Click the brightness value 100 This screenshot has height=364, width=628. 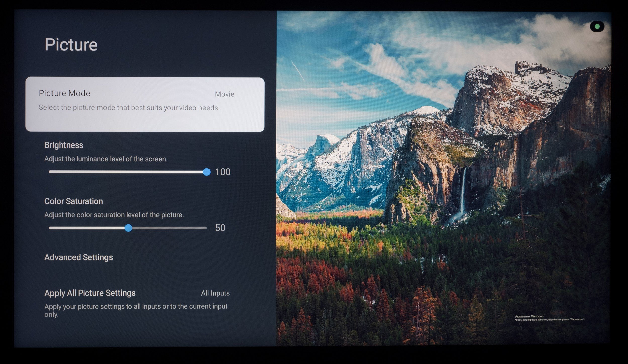(x=223, y=172)
